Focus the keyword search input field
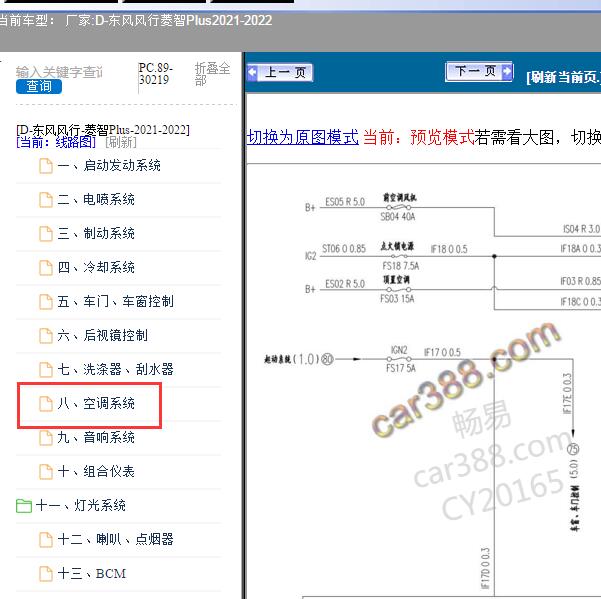Viewport: 601px width, 599px height. (x=59, y=72)
